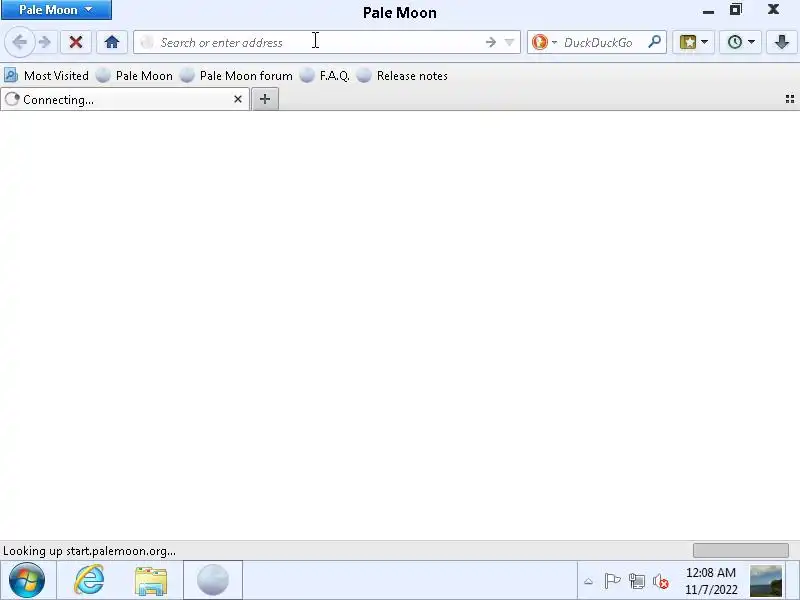Show the tab groups grid button
This screenshot has height=600, width=800.
pyautogui.click(x=790, y=99)
